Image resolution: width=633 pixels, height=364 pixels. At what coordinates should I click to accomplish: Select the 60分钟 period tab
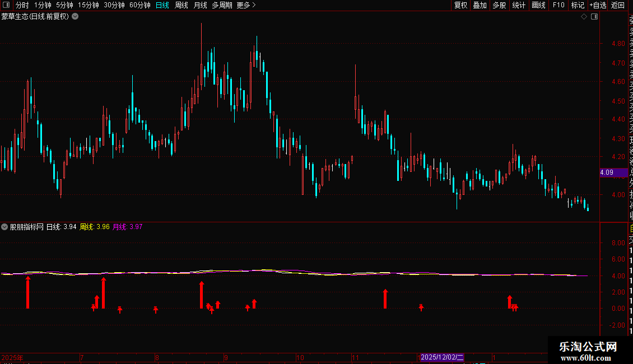[140, 5]
